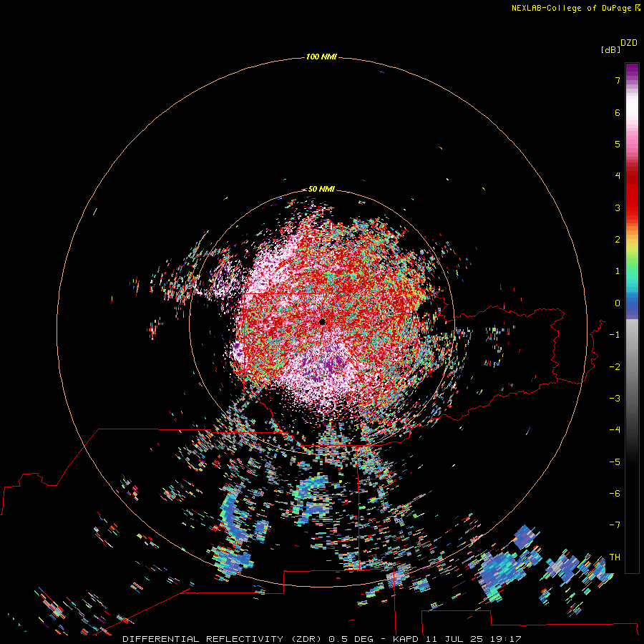Click the legend value 2
The height and width of the screenshot is (644, 644).
click(618, 240)
